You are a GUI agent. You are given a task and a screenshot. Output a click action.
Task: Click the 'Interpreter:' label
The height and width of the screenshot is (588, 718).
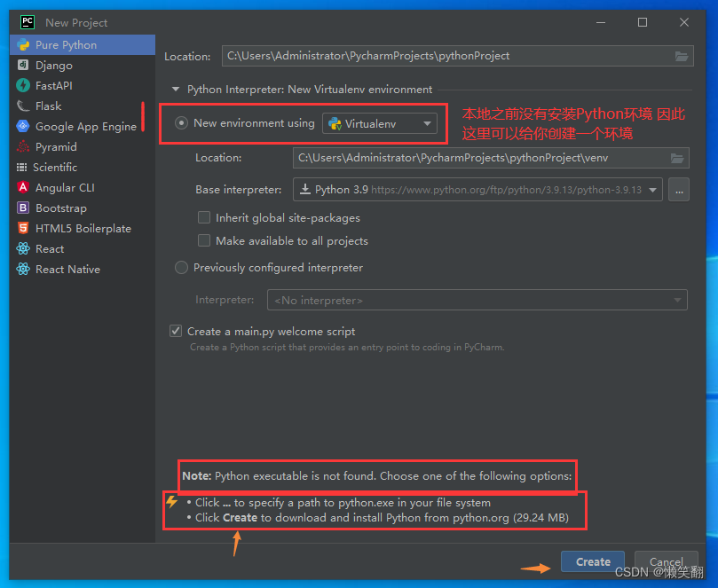225,300
